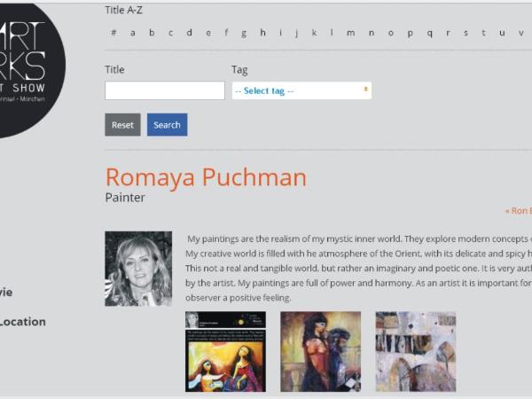Viewport: 532px width, 399px height.
Task: Show titles starting with letter s
Action: point(465,34)
